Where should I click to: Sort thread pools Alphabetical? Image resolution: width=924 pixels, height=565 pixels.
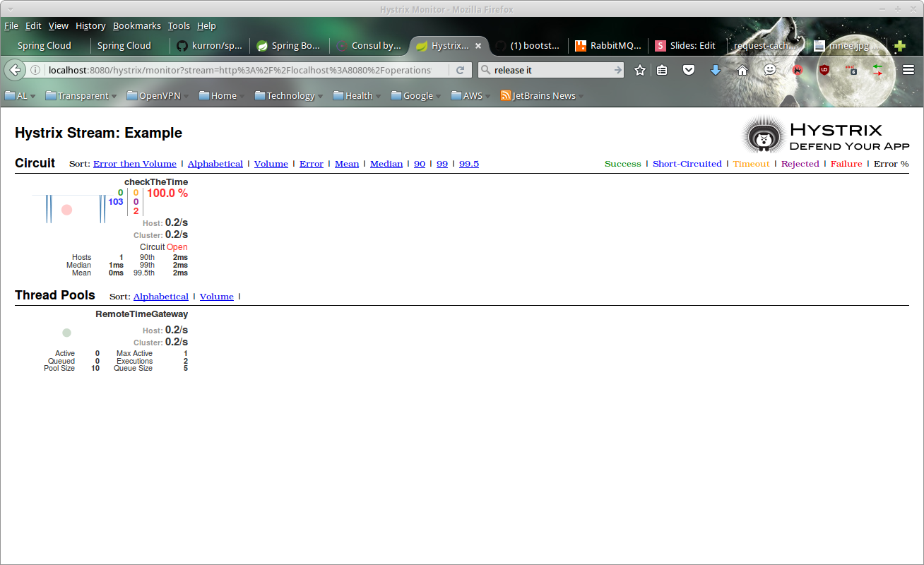coord(161,297)
